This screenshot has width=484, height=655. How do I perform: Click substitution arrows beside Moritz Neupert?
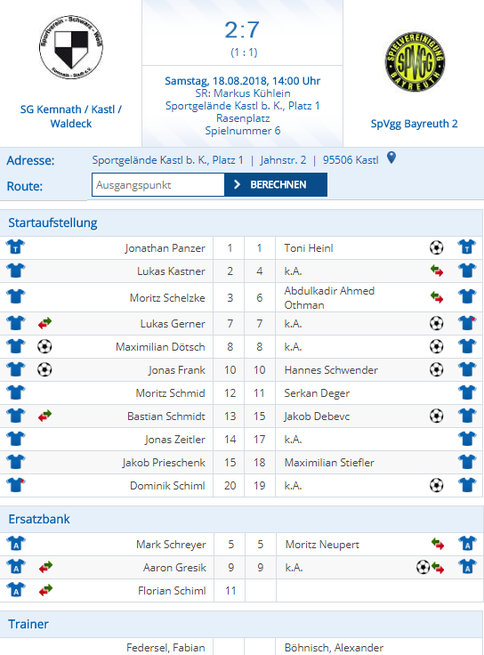tap(438, 544)
